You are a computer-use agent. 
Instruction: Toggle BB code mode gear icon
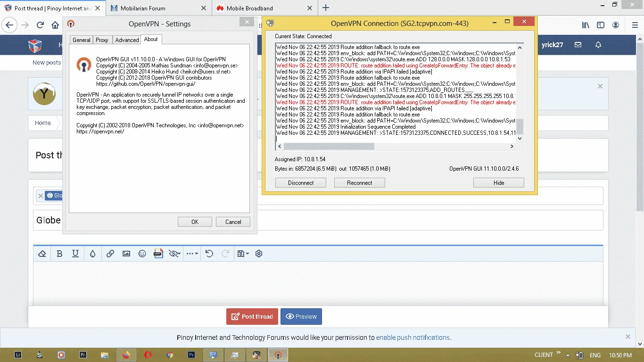[x=259, y=254]
